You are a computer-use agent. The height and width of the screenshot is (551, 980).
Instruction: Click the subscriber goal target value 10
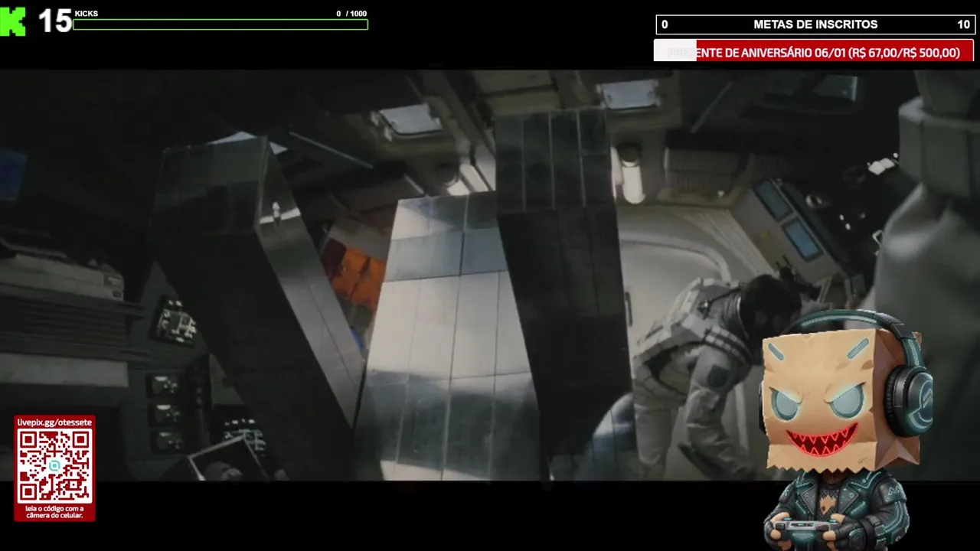click(x=963, y=24)
